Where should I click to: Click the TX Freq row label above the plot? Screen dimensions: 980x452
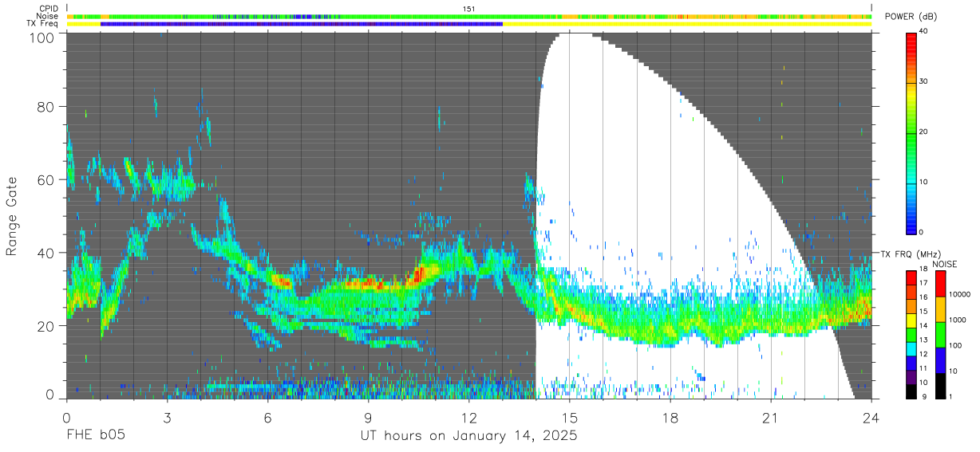pos(43,25)
